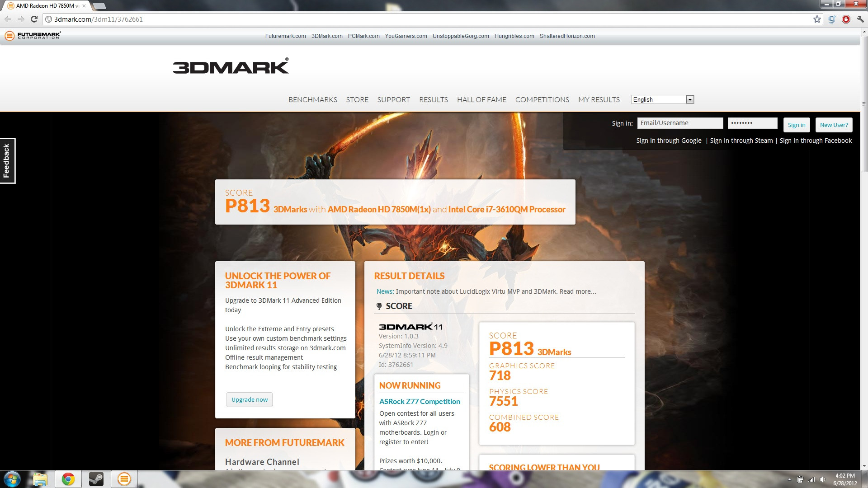Reload the current page
868x488 pixels.
click(34, 19)
